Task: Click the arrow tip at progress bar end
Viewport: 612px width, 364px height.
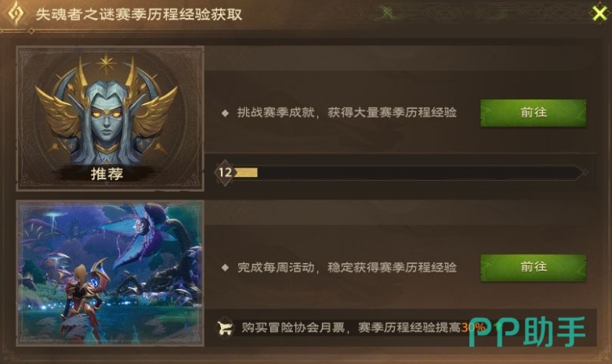Action: point(583,172)
